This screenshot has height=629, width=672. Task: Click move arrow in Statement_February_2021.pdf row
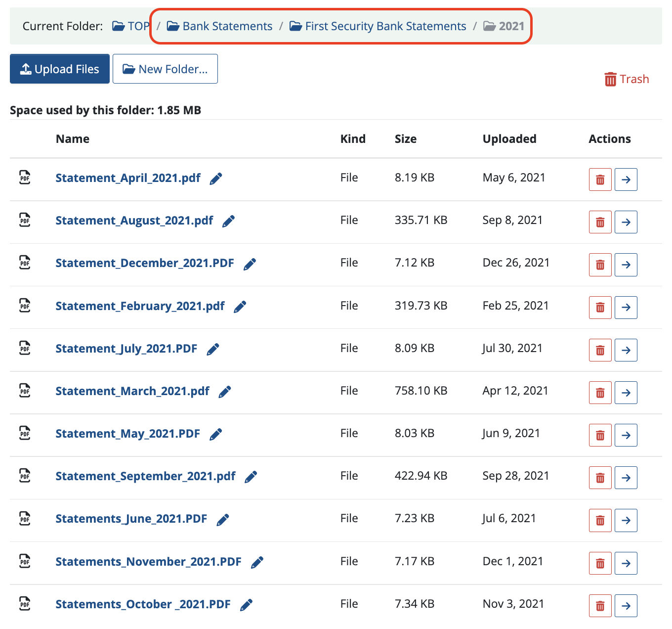[x=626, y=308]
